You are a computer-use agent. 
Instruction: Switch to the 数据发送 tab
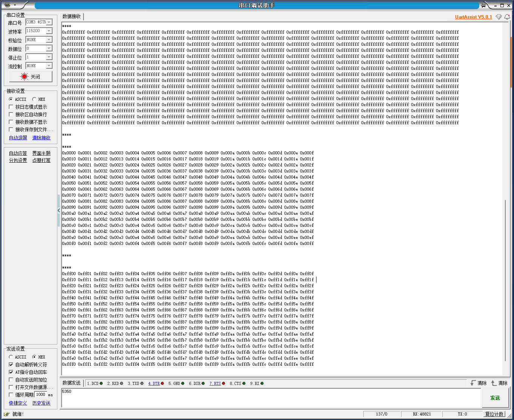click(72, 383)
